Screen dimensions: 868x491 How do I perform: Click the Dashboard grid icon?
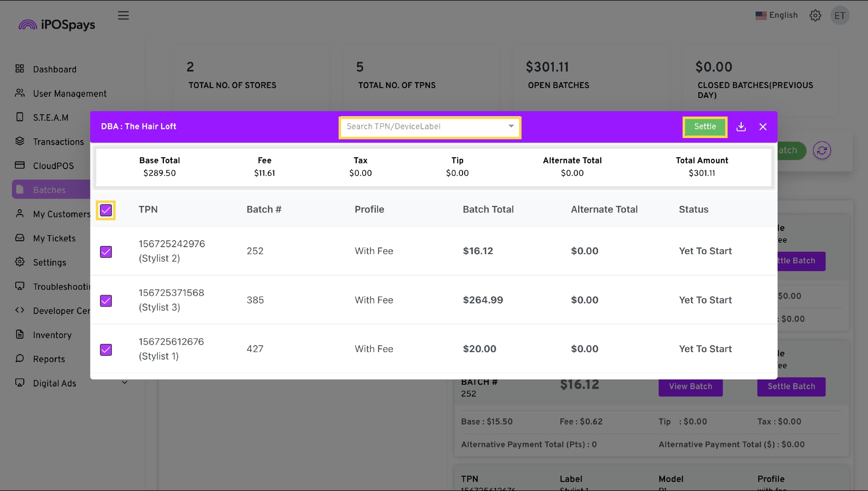(x=20, y=69)
